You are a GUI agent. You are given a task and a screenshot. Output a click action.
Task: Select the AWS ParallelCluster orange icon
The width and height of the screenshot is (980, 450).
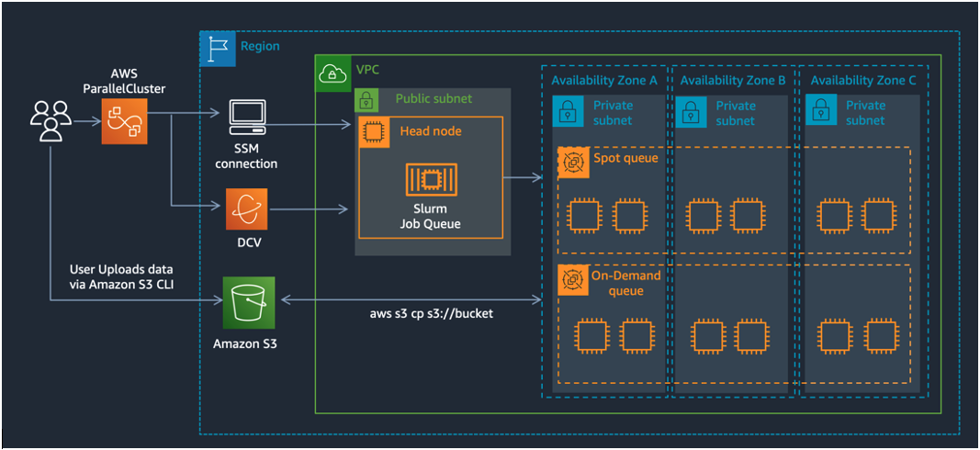pos(124,121)
